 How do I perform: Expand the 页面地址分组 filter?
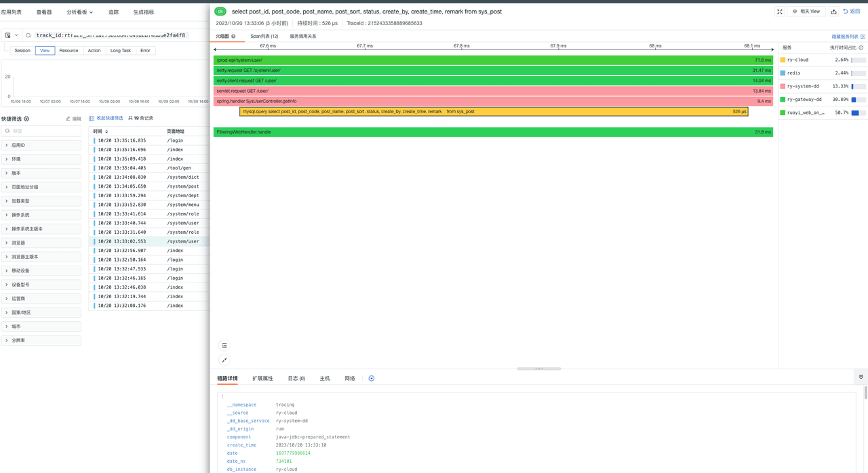tap(41, 187)
